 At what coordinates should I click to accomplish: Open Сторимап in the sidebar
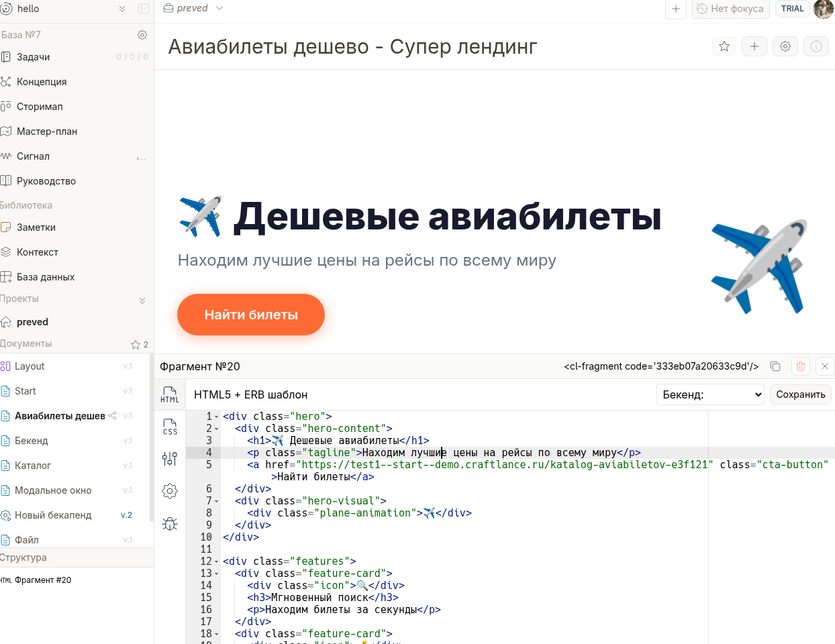pos(40,107)
